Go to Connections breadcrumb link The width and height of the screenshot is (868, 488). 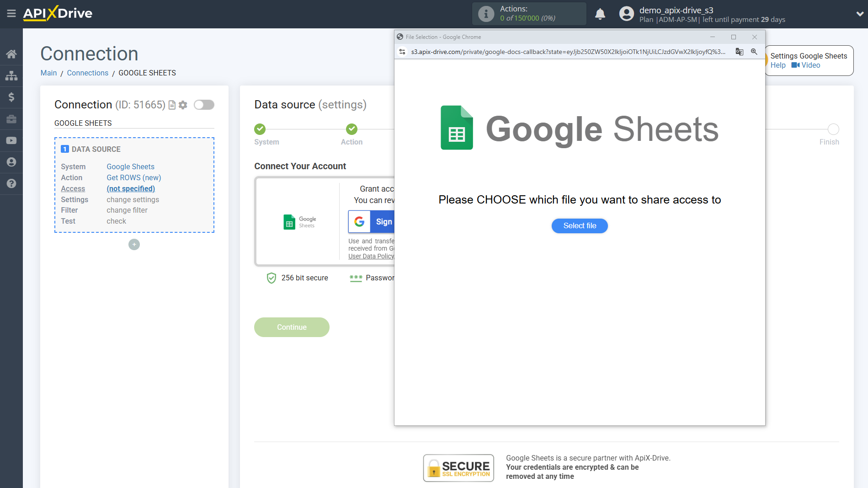point(88,73)
